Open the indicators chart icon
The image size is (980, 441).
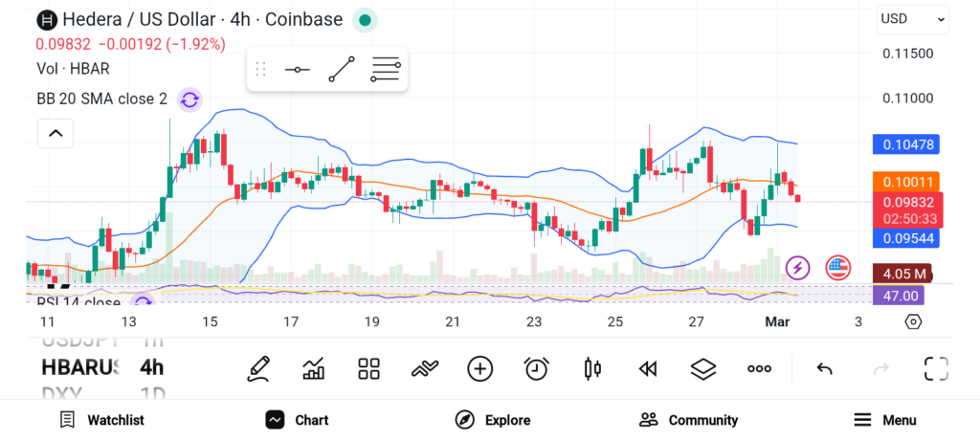(313, 368)
